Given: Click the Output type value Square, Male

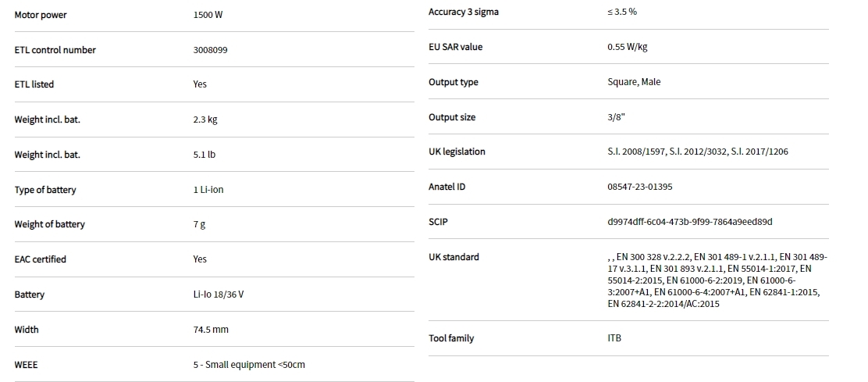Looking at the screenshot, I should point(633,82).
